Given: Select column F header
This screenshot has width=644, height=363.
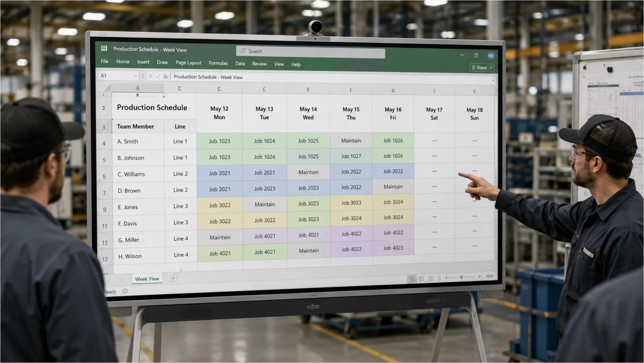Looking at the screenshot, I should (351, 90).
